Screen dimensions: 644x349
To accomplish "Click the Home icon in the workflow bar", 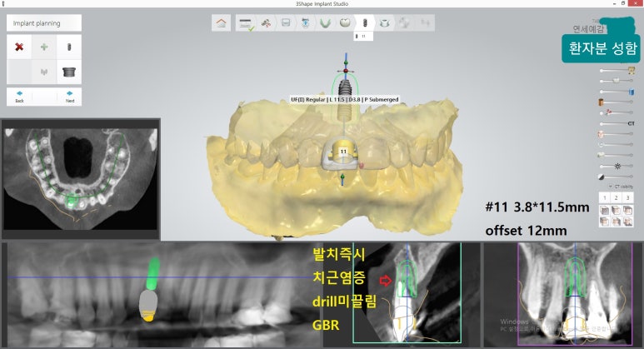I will (x=222, y=23).
